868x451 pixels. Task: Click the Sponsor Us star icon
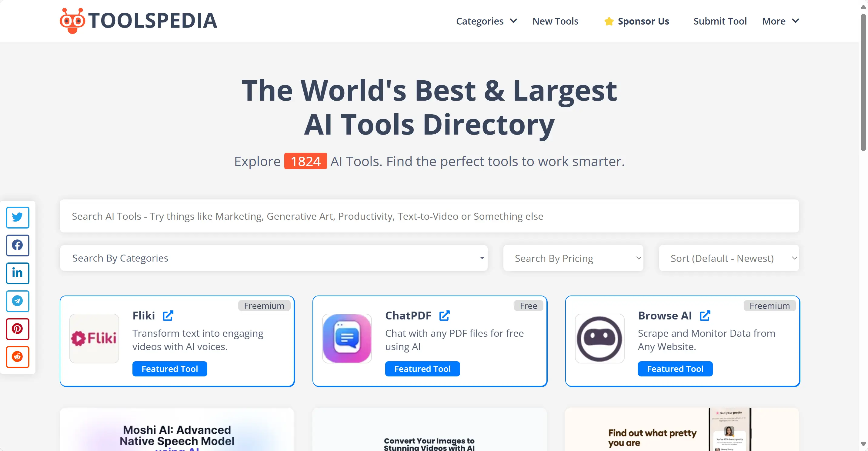tap(609, 21)
